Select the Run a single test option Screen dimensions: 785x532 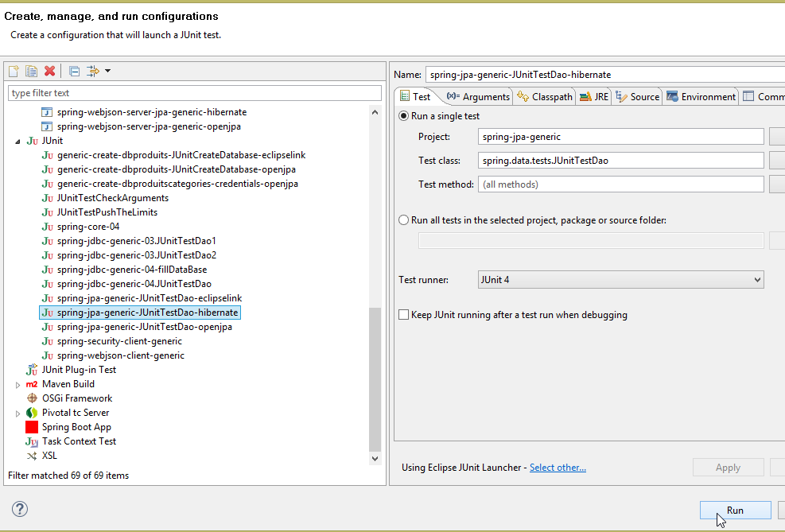[x=404, y=116]
